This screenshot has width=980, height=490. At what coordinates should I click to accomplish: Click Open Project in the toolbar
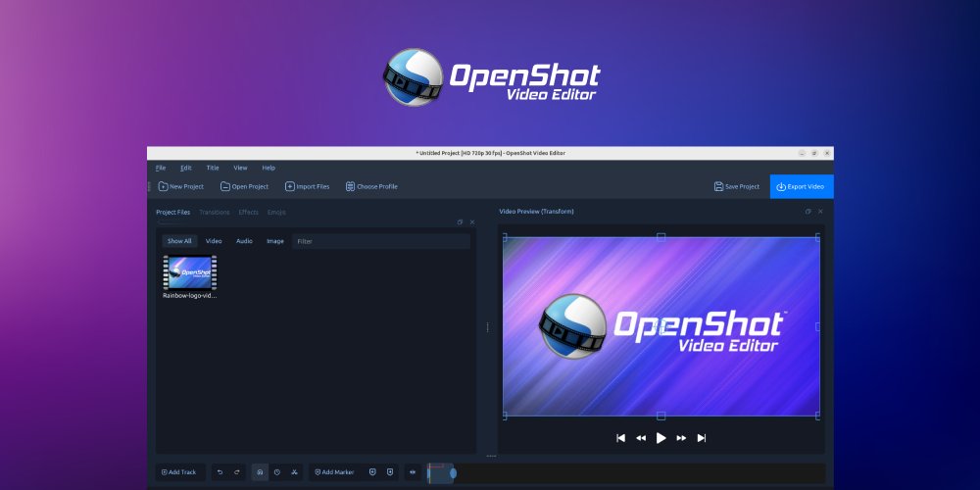244,186
